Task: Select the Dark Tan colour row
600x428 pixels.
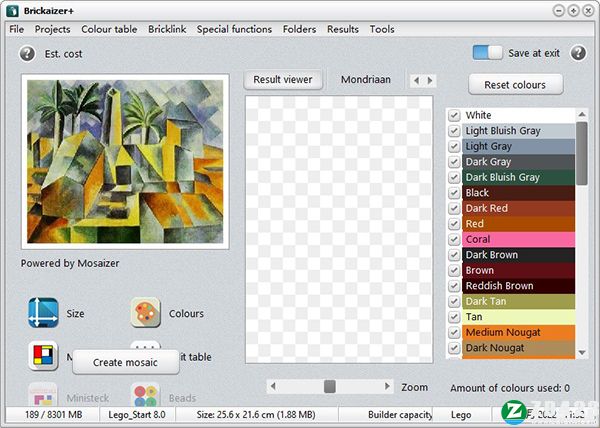Action: tap(518, 301)
